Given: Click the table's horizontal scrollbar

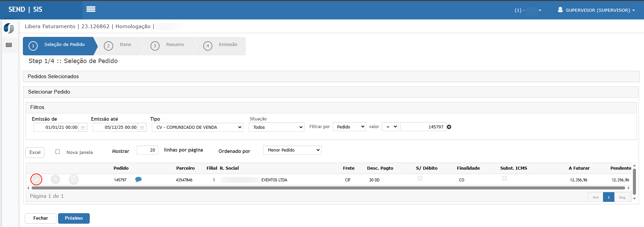Looking at the screenshot, I should click(328, 188).
